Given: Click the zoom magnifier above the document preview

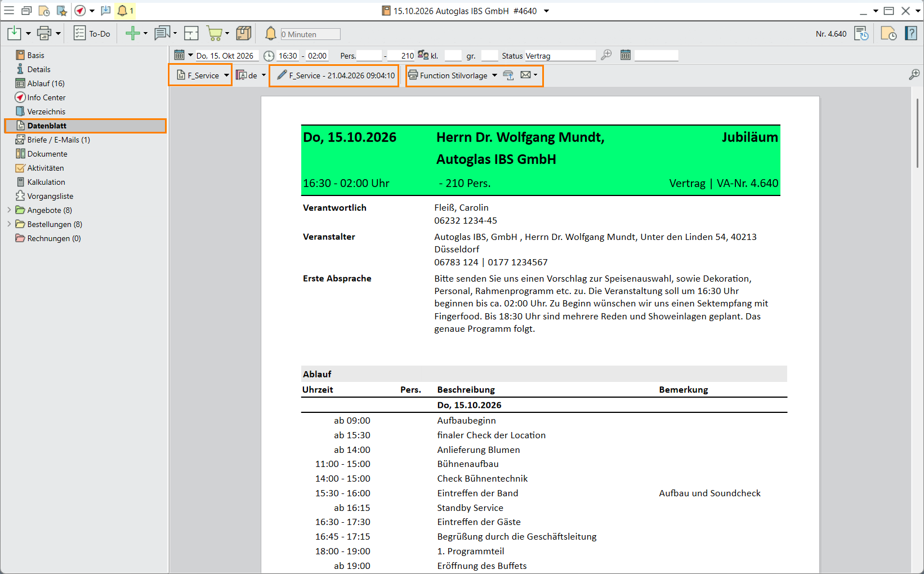Looking at the screenshot, I should pyautogui.click(x=914, y=74).
